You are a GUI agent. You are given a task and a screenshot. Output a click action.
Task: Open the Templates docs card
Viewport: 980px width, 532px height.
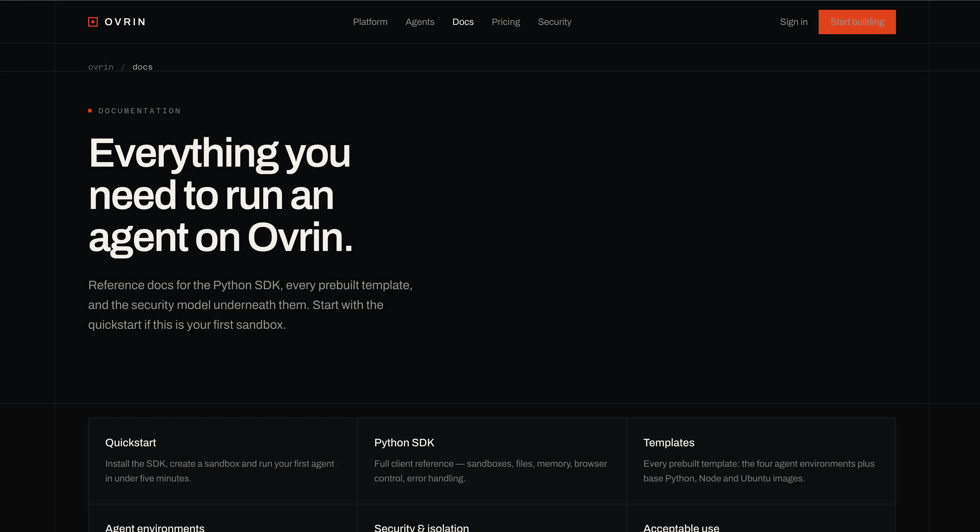click(761, 461)
